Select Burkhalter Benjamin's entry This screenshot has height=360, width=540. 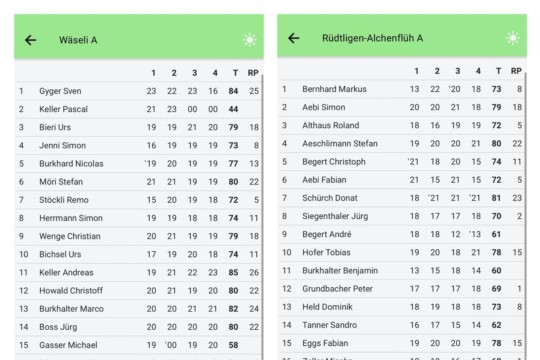(402, 271)
